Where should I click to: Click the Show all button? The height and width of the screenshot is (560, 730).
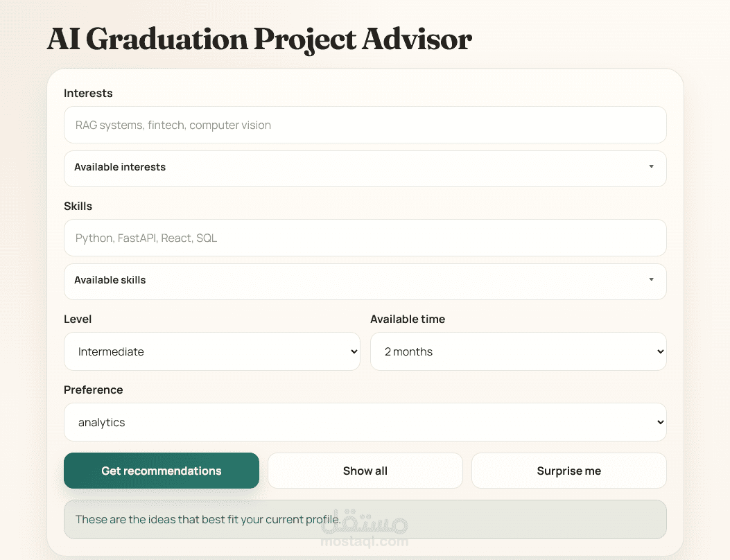coord(365,471)
